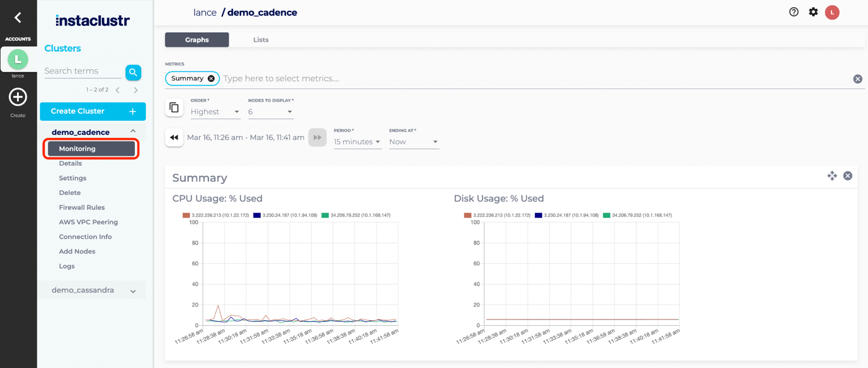Viewport: 868px width, 368px height.
Task: Rewind to the previous time period
Action: pyautogui.click(x=174, y=137)
